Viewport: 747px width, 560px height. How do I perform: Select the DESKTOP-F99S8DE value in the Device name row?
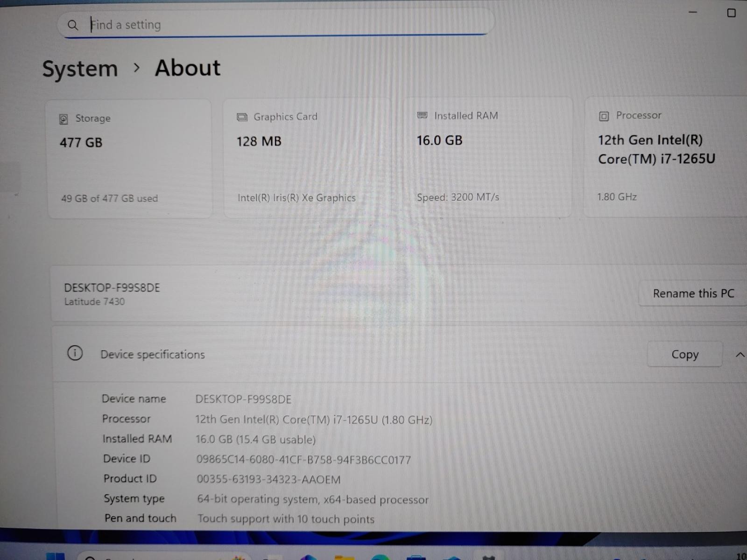(243, 399)
